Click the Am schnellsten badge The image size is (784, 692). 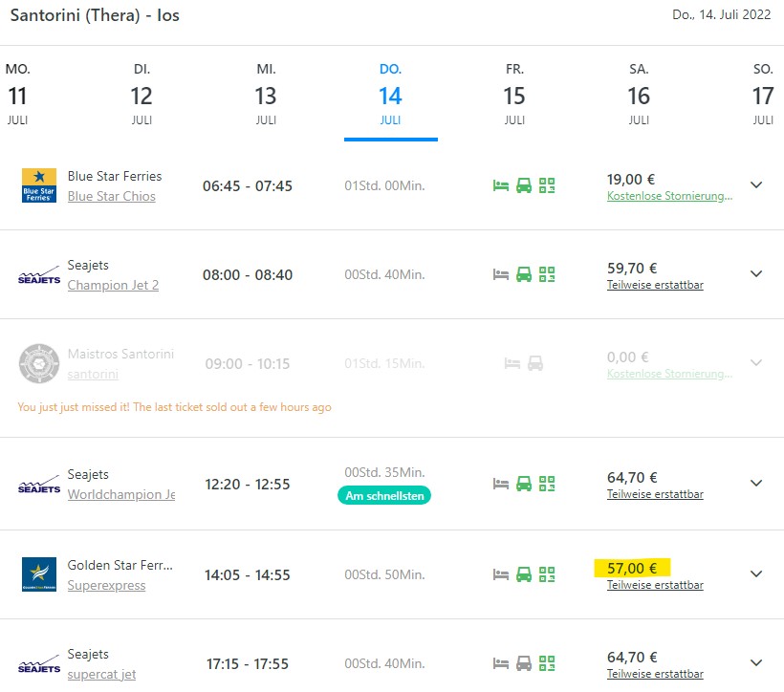click(x=384, y=495)
